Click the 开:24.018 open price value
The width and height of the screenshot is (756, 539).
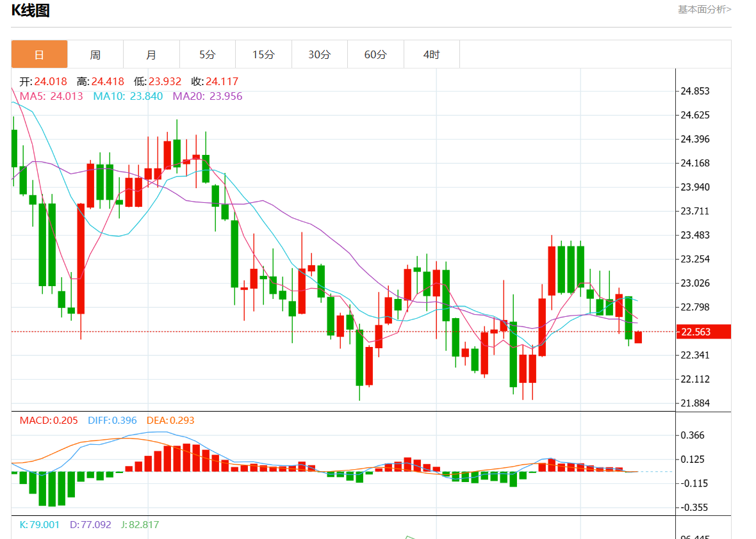pos(43,81)
